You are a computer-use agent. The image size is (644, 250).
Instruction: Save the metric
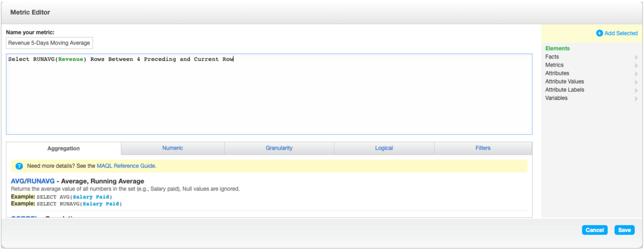click(x=624, y=230)
